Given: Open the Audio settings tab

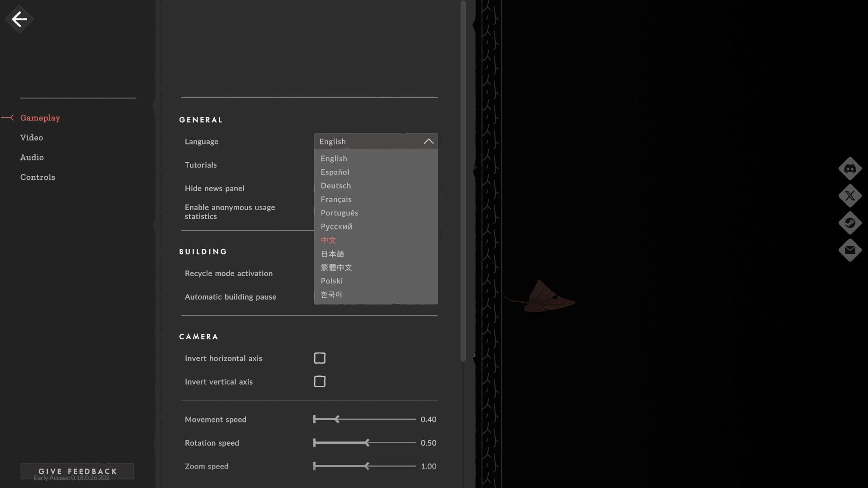Looking at the screenshot, I should coord(32,157).
